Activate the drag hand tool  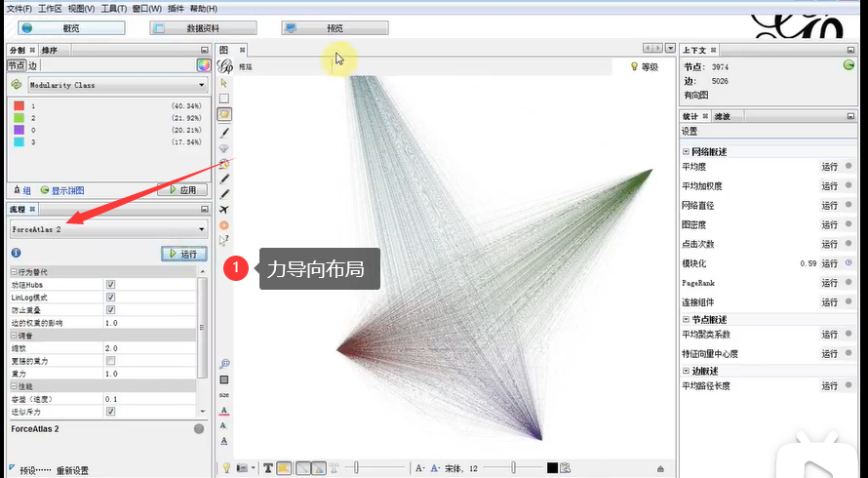(x=224, y=114)
